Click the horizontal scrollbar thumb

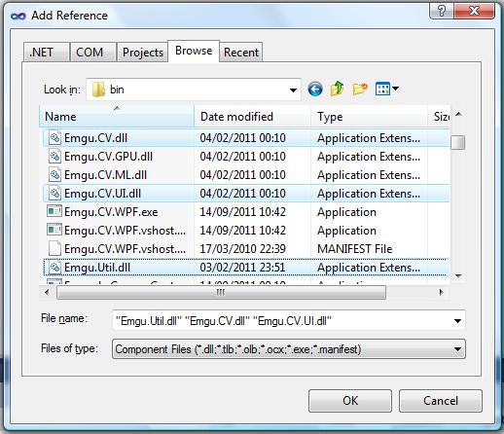[x=221, y=293]
